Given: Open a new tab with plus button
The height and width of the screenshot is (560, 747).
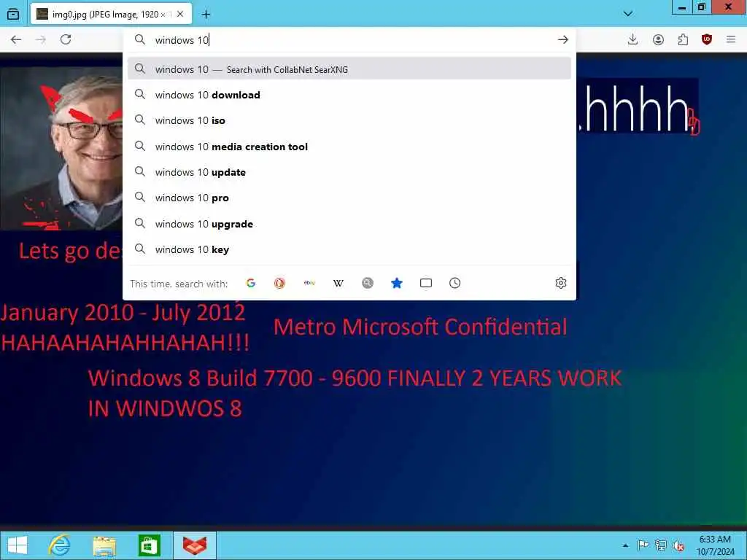Looking at the screenshot, I should click(206, 15).
